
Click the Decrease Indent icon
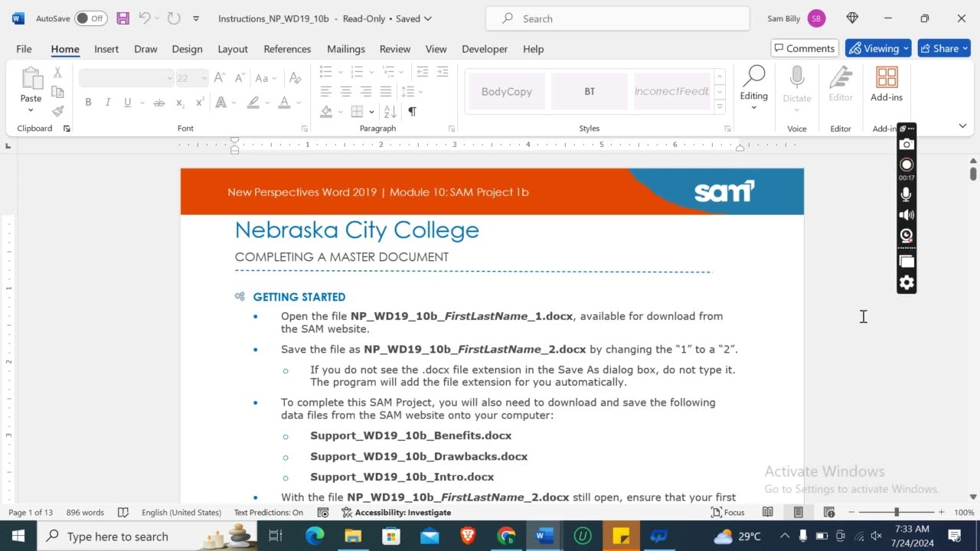[422, 72]
